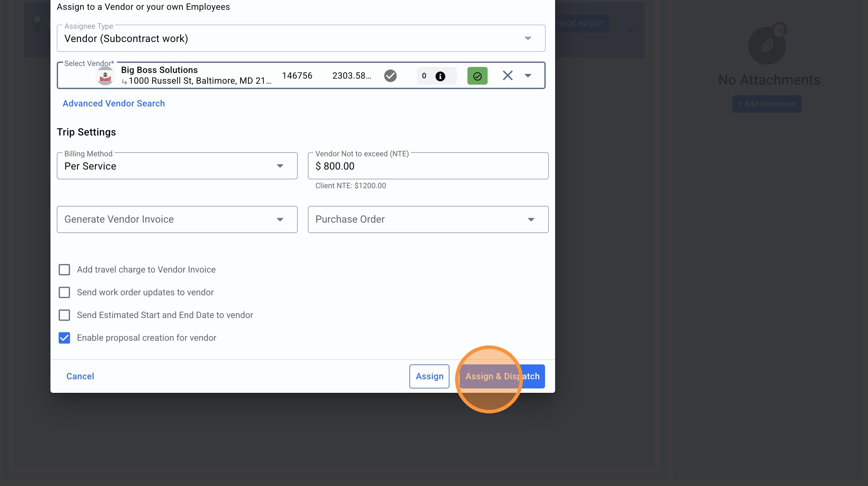Expand the Billing Method dropdown
This screenshot has height=486, width=868.
(280, 166)
